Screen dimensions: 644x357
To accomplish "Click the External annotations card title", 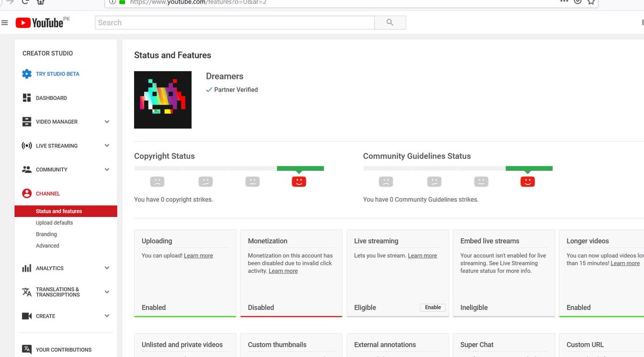I will [x=385, y=345].
